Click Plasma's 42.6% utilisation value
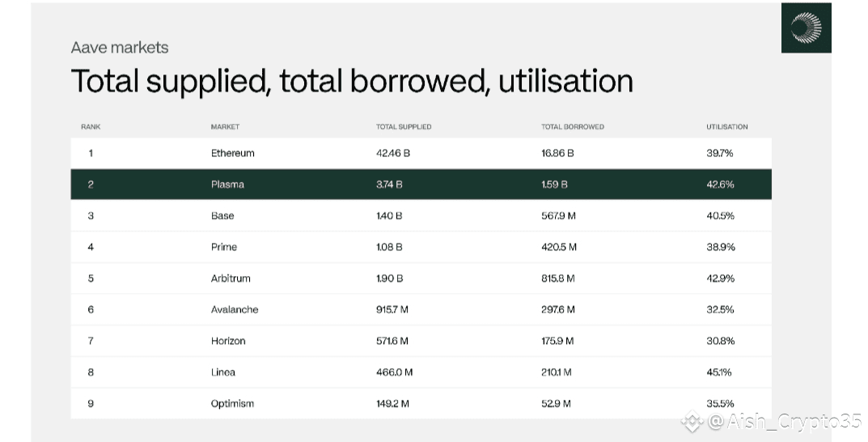 pos(720,185)
